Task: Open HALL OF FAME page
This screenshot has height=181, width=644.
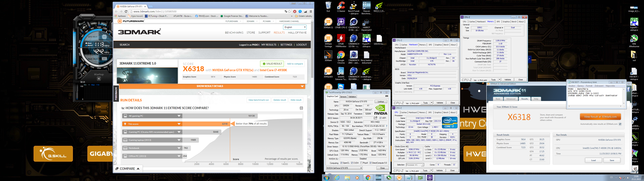Action: click(x=297, y=33)
